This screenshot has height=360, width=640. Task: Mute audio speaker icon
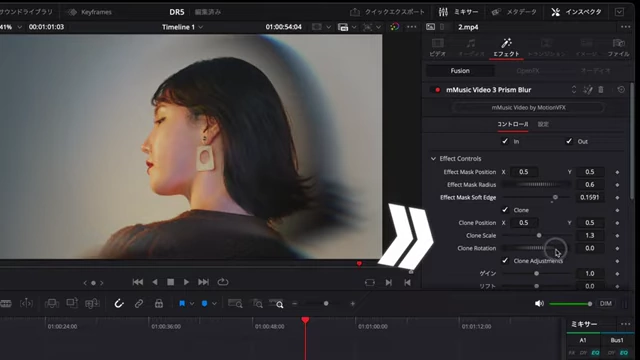tap(539, 303)
